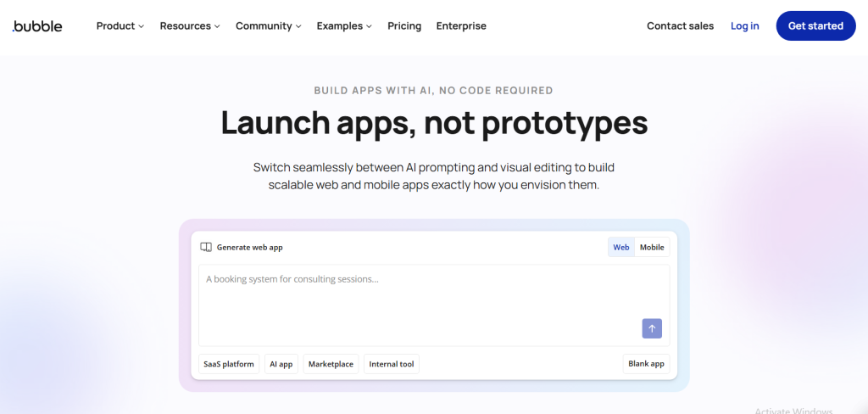This screenshot has width=868, height=414.
Task: Open the Resources dropdown
Action: pos(190,26)
